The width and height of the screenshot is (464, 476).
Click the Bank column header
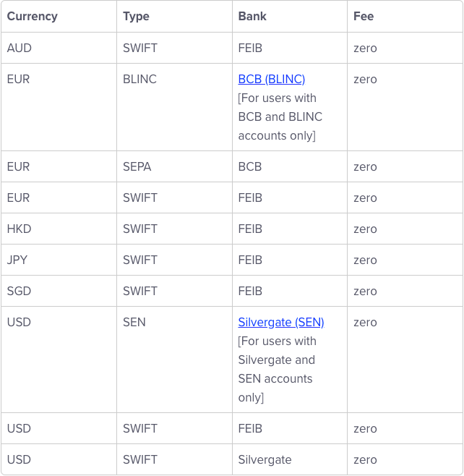pos(252,16)
